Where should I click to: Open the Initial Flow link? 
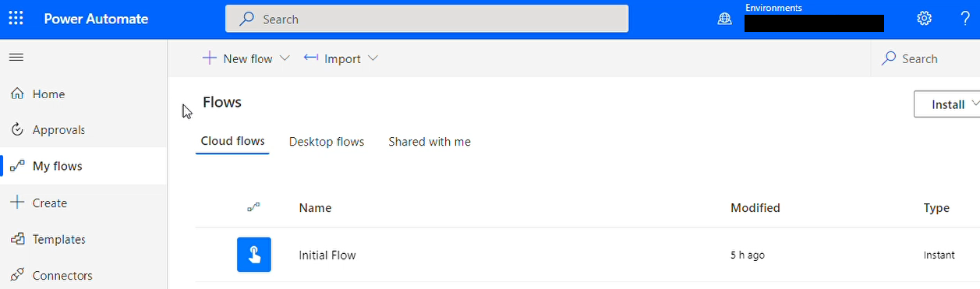(x=327, y=255)
